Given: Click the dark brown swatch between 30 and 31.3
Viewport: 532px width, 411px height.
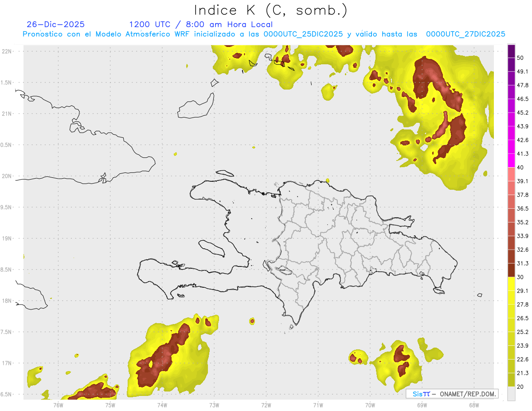Looking at the screenshot, I should click(x=511, y=270).
